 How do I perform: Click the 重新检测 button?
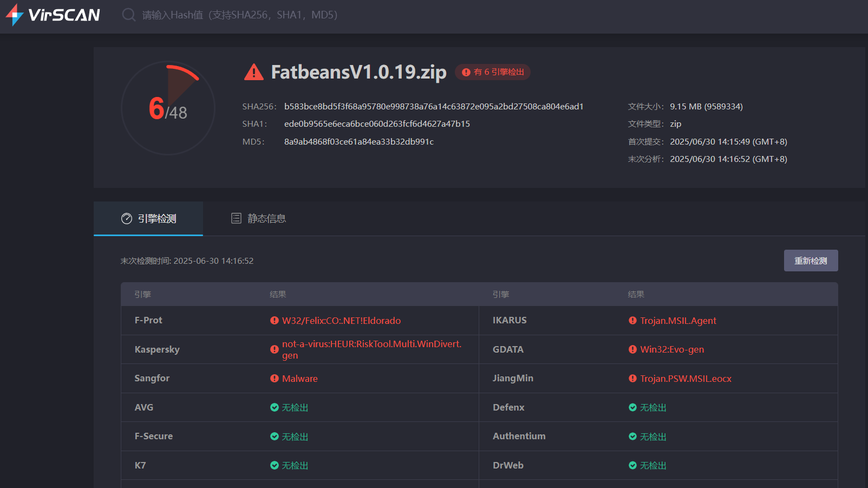(811, 261)
